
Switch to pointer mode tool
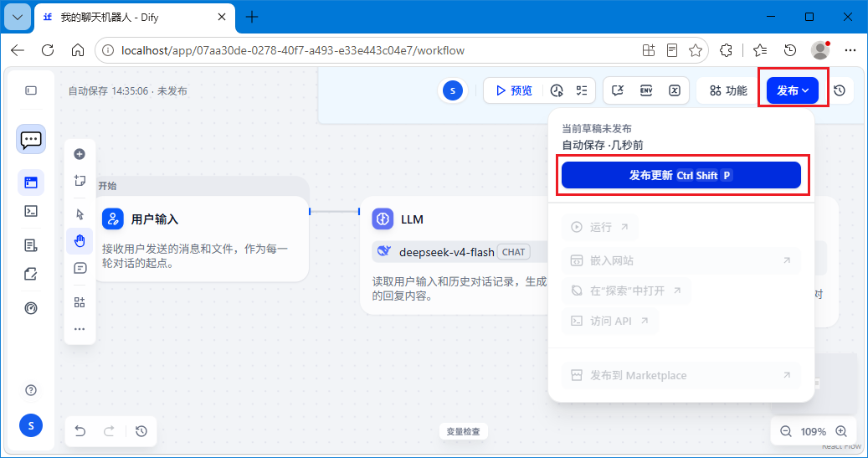[80, 214]
